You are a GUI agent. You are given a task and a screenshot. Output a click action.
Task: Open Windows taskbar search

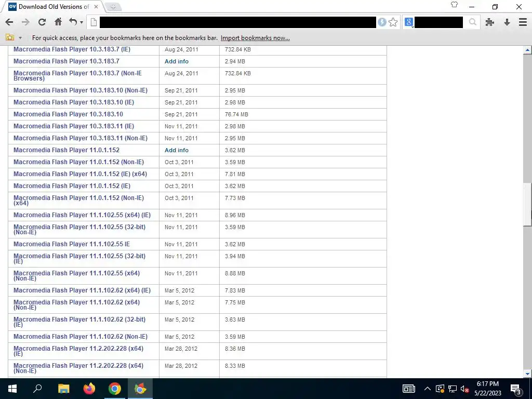point(37,389)
